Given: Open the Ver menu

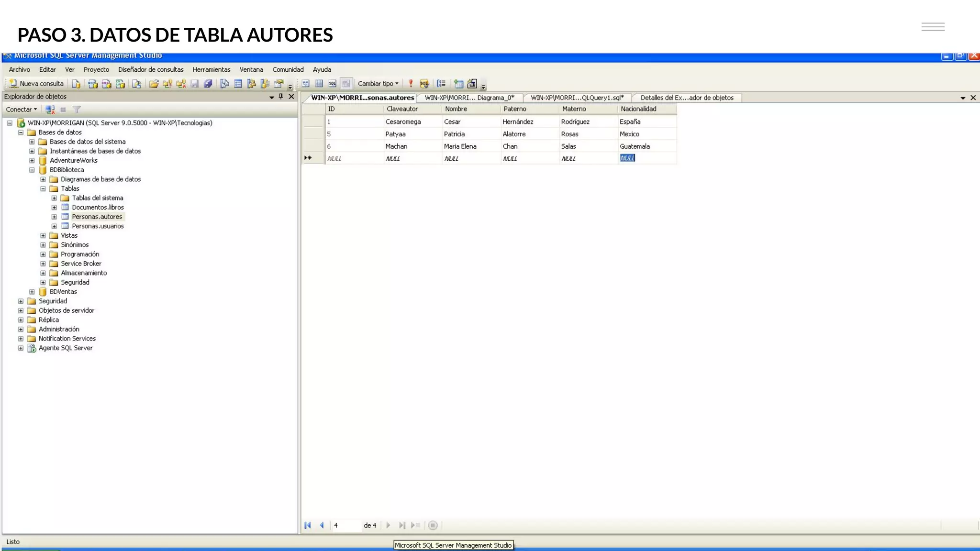Looking at the screenshot, I should click(x=70, y=70).
